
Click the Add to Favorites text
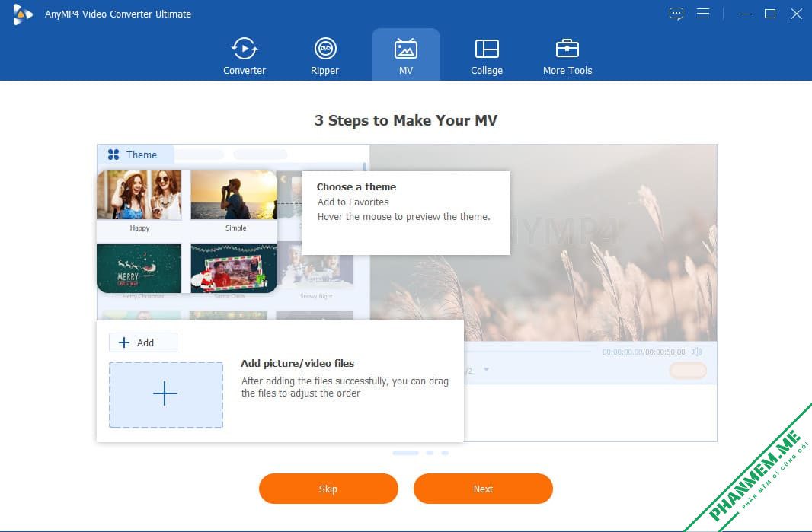[353, 202]
